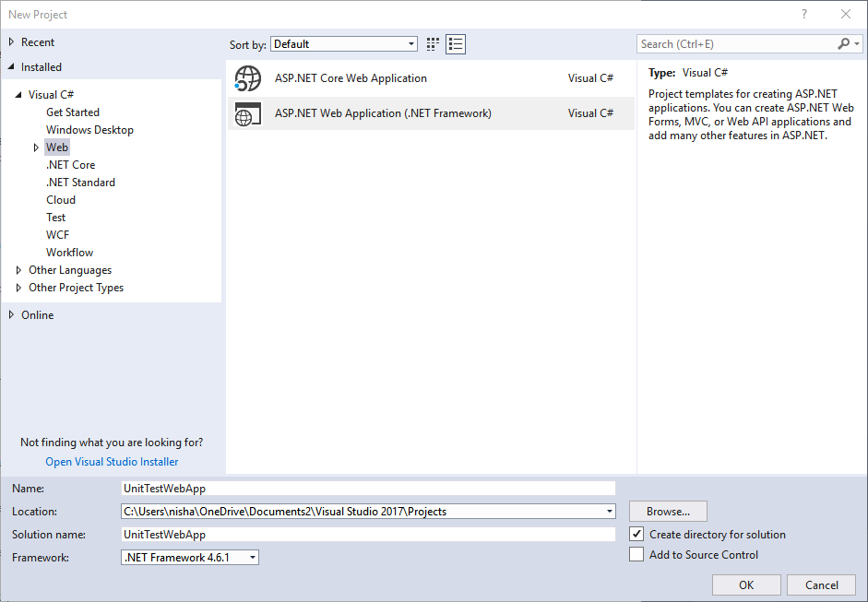Image resolution: width=868 pixels, height=602 pixels.
Task: Click into the project Name field
Action: pyautogui.click(x=369, y=488)
